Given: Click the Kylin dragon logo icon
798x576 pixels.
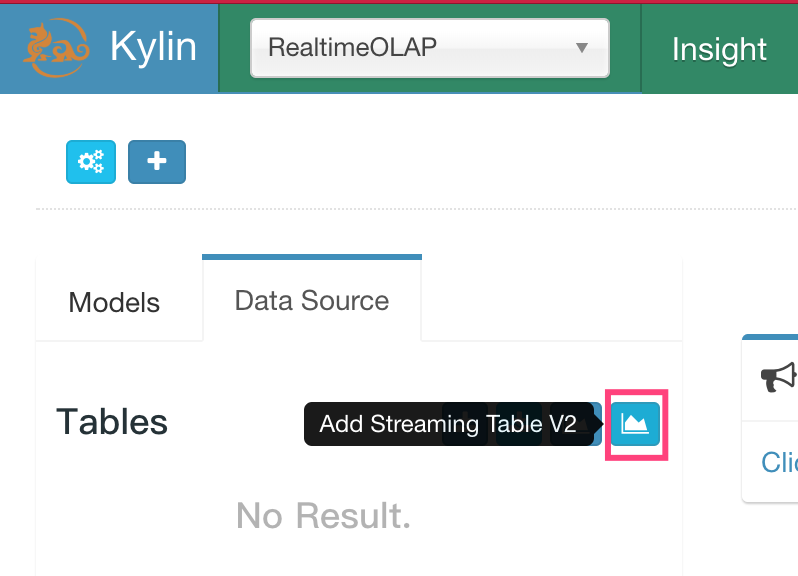Looking at the screenshot, I should pos(51,48).
